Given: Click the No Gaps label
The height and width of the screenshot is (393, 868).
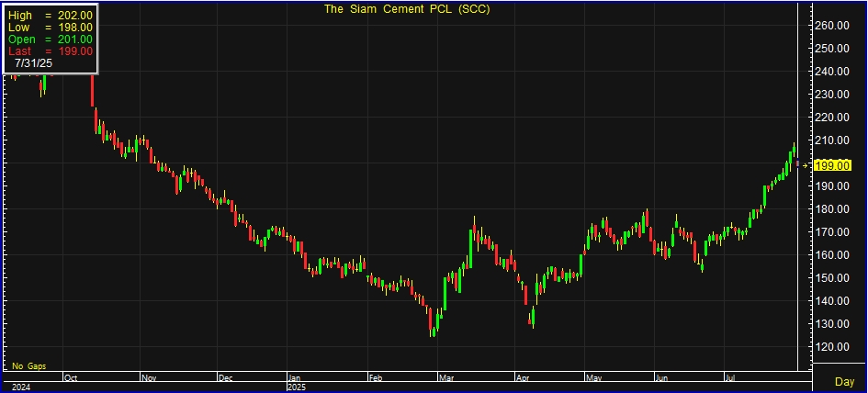Looking at the screenshot, I should click(29, 365).
